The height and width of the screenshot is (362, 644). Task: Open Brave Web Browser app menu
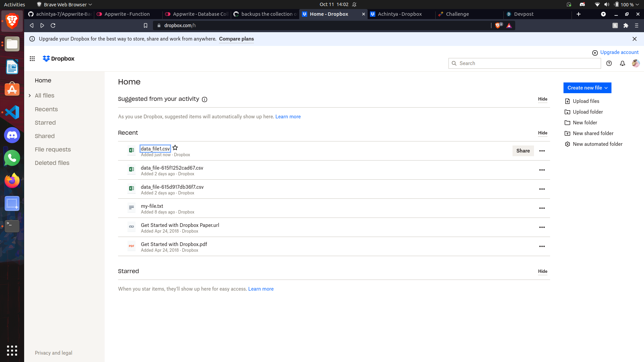coord(64,4)
